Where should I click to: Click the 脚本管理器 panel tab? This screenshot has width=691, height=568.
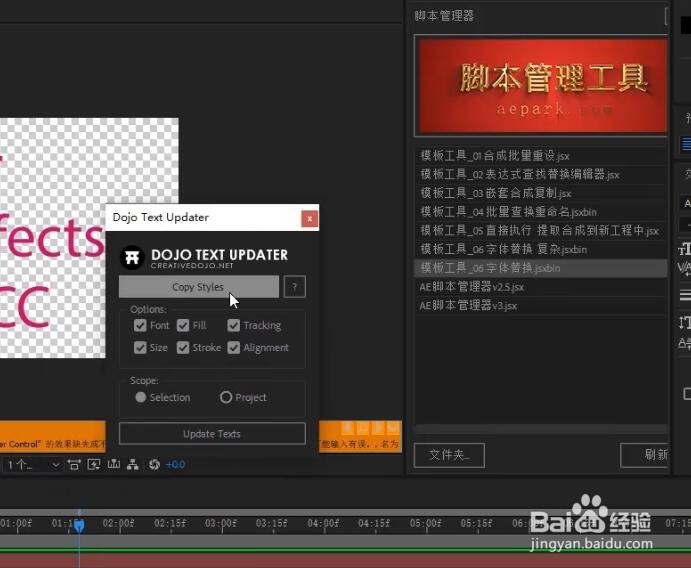(444, 16)
